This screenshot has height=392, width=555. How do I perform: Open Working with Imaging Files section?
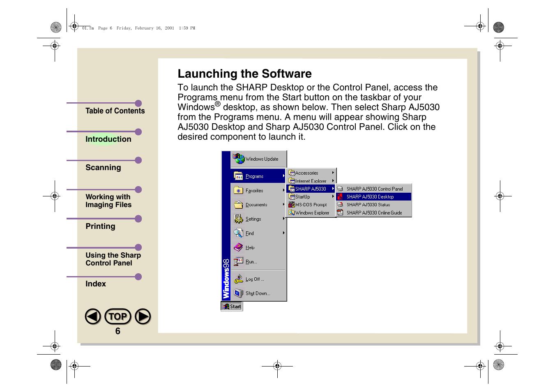[108, 201]
